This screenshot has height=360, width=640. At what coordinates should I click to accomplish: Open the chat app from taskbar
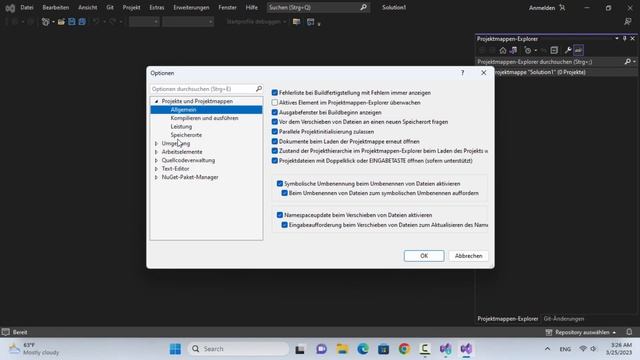321,349
